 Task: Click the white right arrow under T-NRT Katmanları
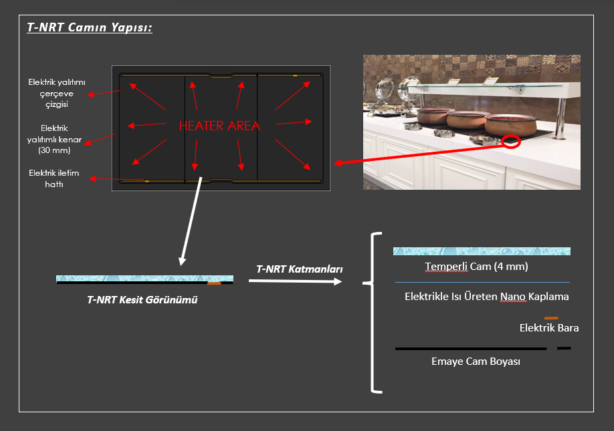tap(295, 281)
